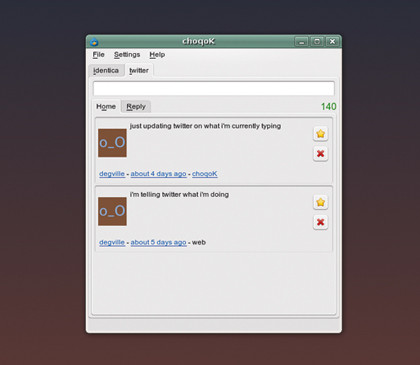Click the 'web' source label

pos(199,242)
